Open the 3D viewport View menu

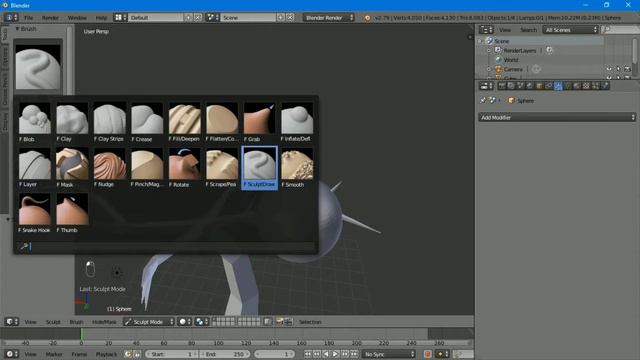click(x=30, y=322)
